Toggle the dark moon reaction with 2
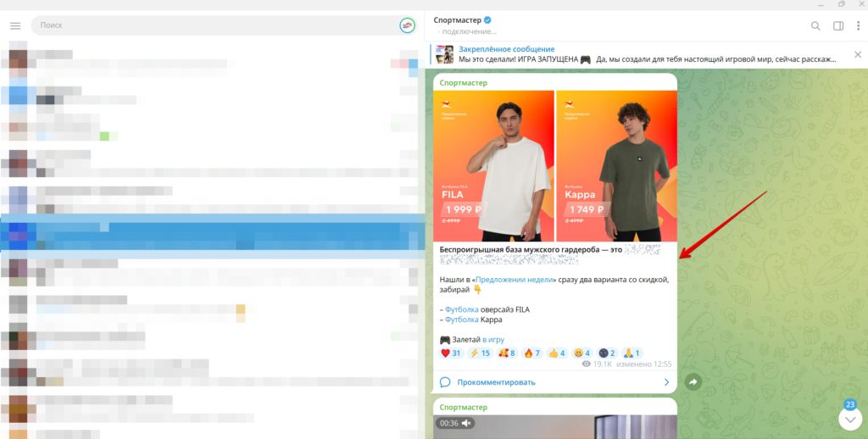This screenshot has height=439, width=868. 607,353
